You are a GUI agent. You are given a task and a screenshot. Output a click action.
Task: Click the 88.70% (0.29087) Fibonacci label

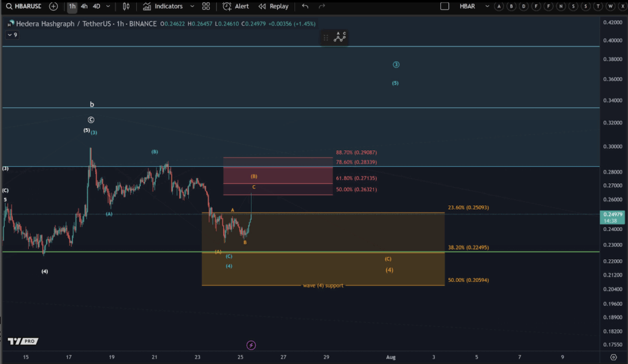(356, 153)
